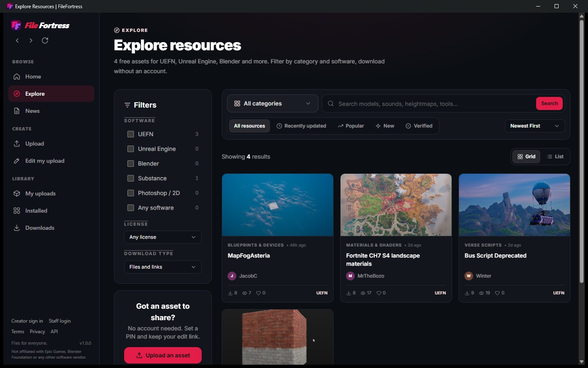This screenshot has width=588, height=368.
Task: Click the magnifier icon in search bar
Action: tap(331, 104)
